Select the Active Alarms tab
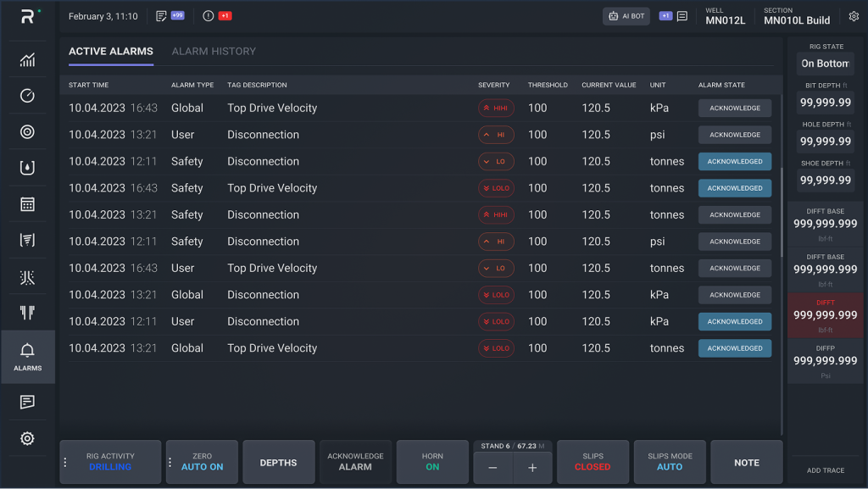 coord(111,52)
